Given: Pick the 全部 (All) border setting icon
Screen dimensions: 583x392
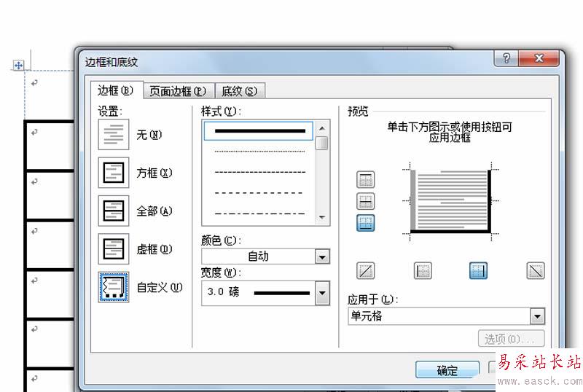Looking at the screenshot, I should (x=114, y=211).
